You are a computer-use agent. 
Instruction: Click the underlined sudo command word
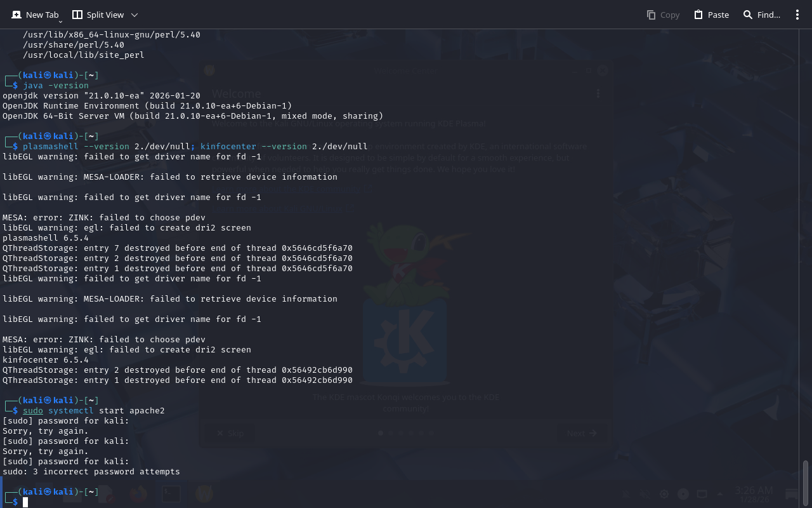(33, 411)
